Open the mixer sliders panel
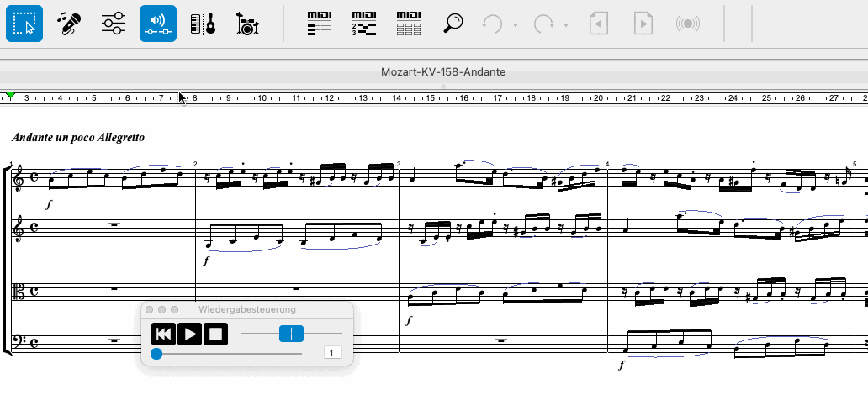This screenshot has height=395, width=868. click(x=114, y=24)
